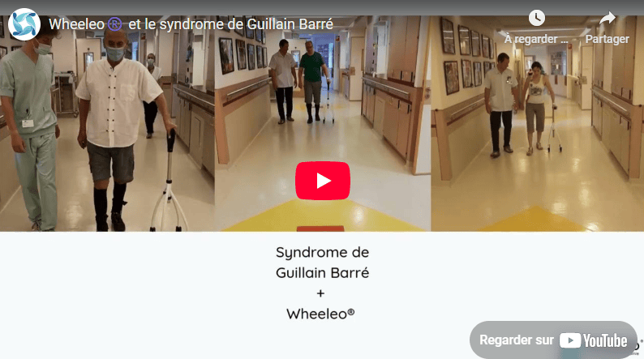Click the right frame with the woman walking

point(537,123)
